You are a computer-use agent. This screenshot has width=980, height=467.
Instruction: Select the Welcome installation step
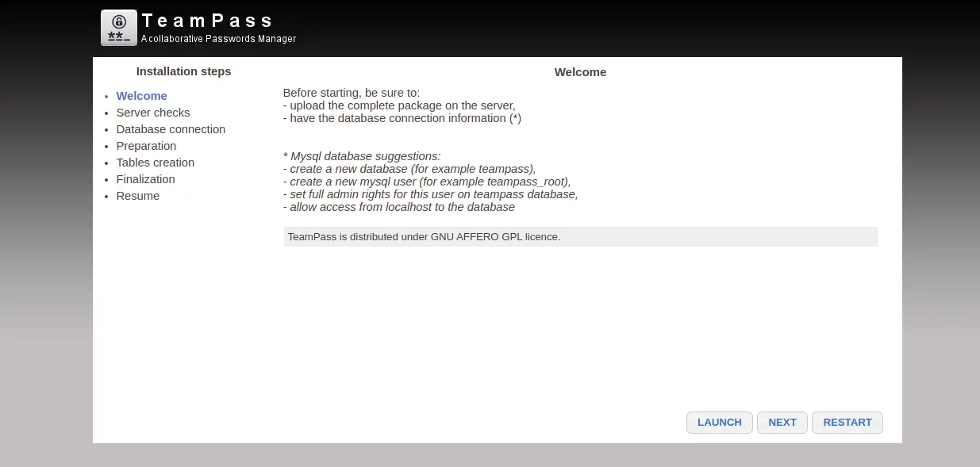click(x=142, y=96)
